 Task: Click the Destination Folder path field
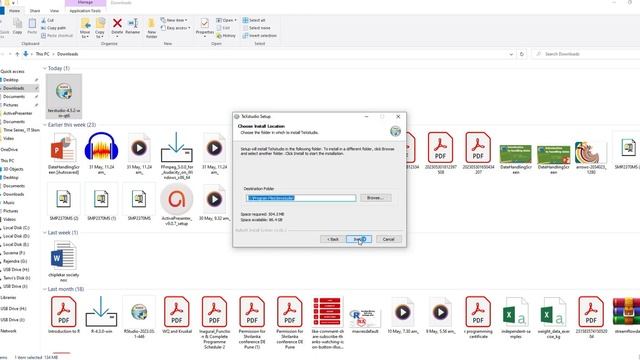tap(301, 198)
